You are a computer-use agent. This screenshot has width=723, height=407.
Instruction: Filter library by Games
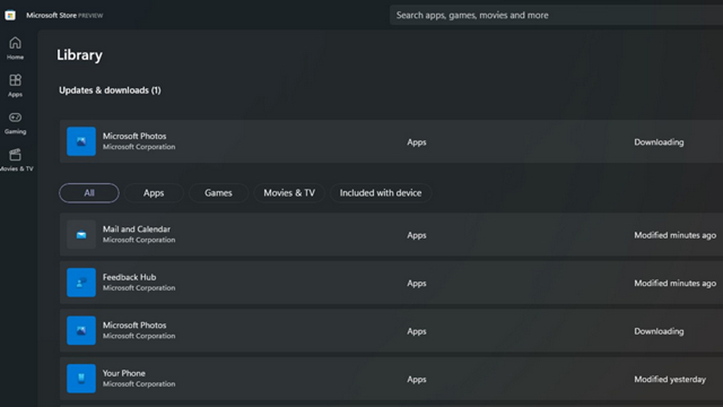click(218, 193)
